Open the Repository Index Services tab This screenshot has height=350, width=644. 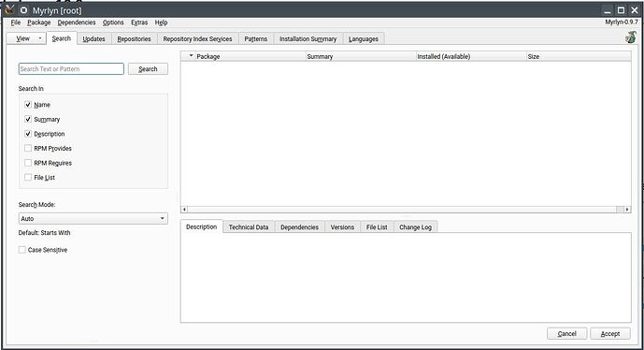pos(197,39)
